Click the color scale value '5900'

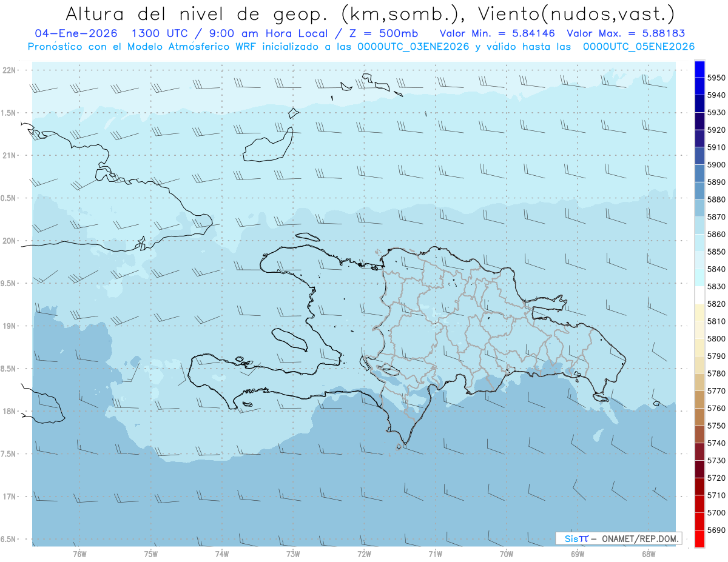716,165
